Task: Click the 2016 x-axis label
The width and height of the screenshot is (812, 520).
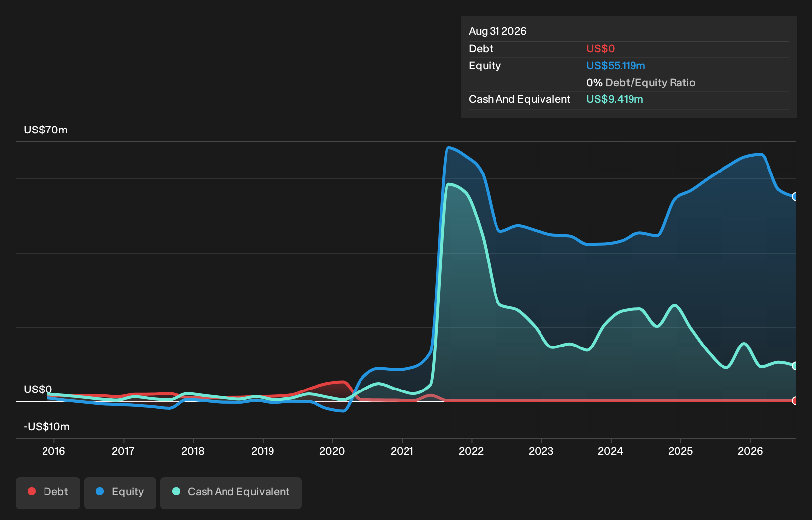Action: [x=53, y=451]
